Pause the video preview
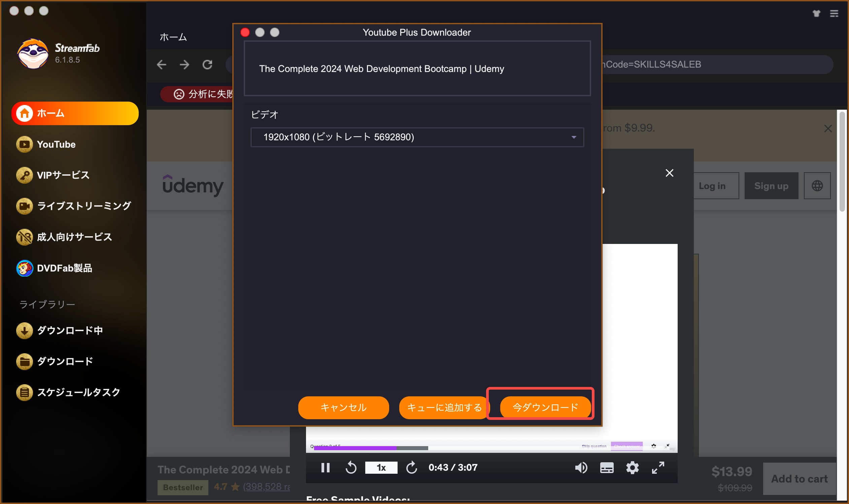The image size is (849, 504). (x=325, y=468)
